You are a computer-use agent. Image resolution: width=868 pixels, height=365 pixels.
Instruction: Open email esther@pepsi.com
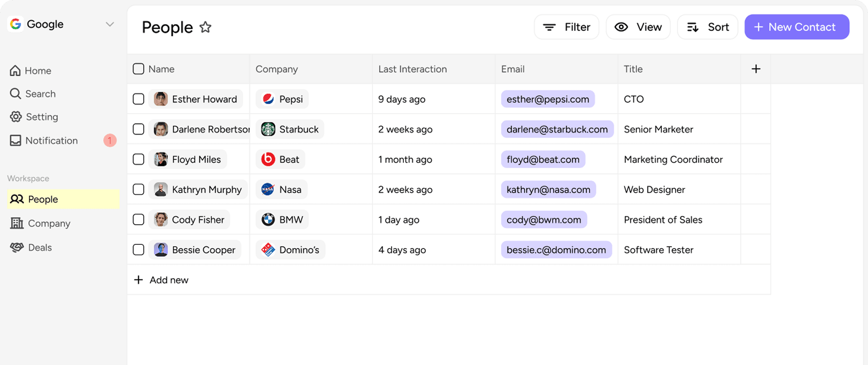click(548, 99)
